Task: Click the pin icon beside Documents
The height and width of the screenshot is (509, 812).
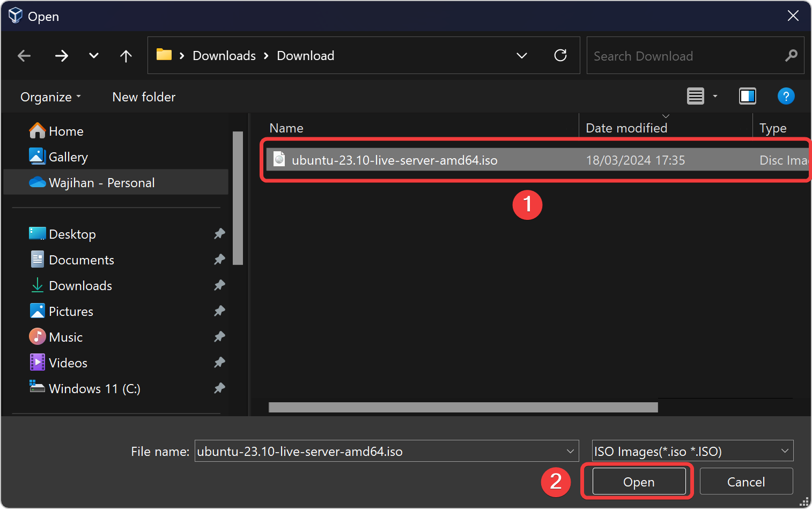Action: tap(219, 260)
